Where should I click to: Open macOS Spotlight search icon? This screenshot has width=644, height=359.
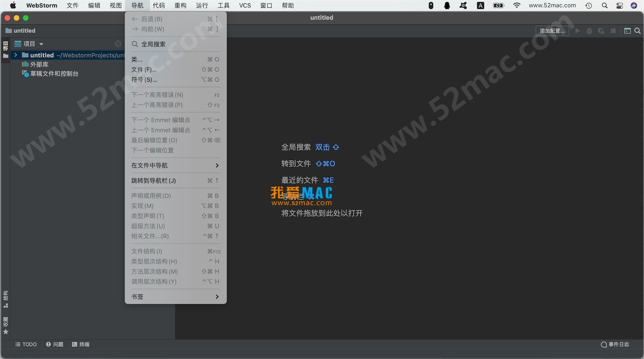click(605, 6)
